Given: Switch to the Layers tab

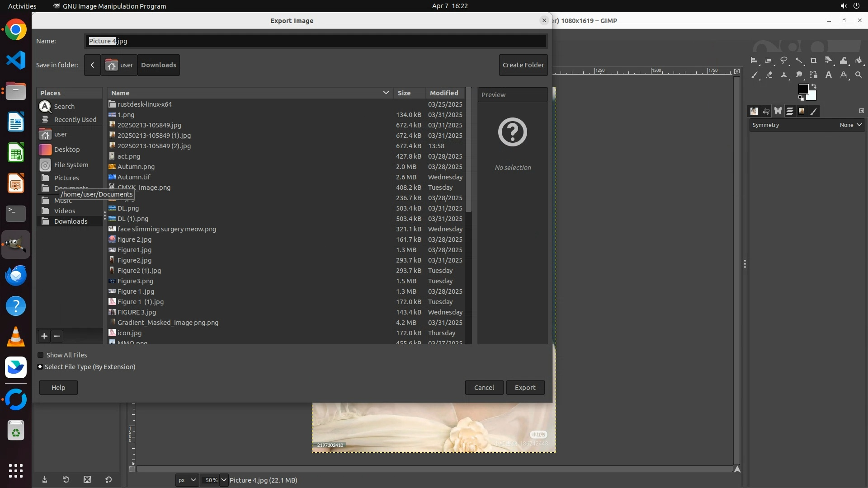Looking at the screenshot, I should (790, 111).
